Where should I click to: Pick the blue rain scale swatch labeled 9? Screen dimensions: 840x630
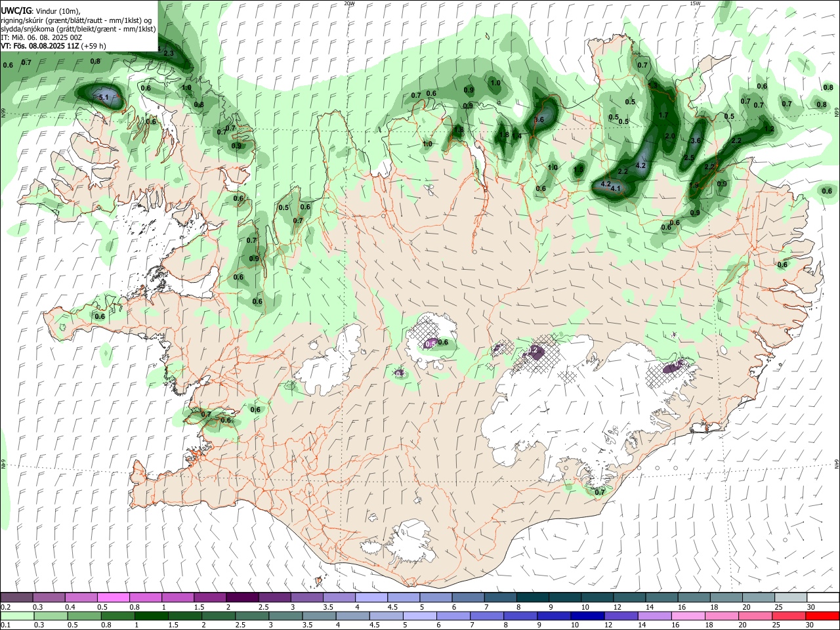pos(553,616)
